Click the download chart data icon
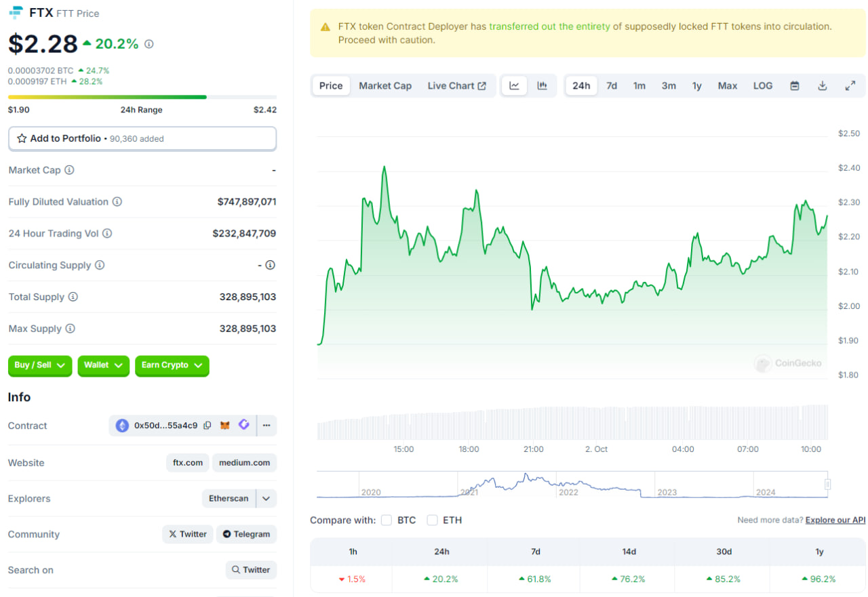868x597 pixels. click(823, 86)
